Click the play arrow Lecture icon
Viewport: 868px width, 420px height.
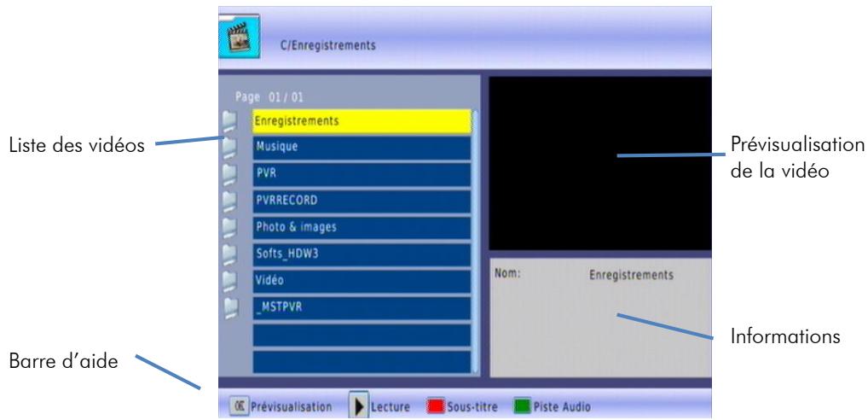[359, 406]
